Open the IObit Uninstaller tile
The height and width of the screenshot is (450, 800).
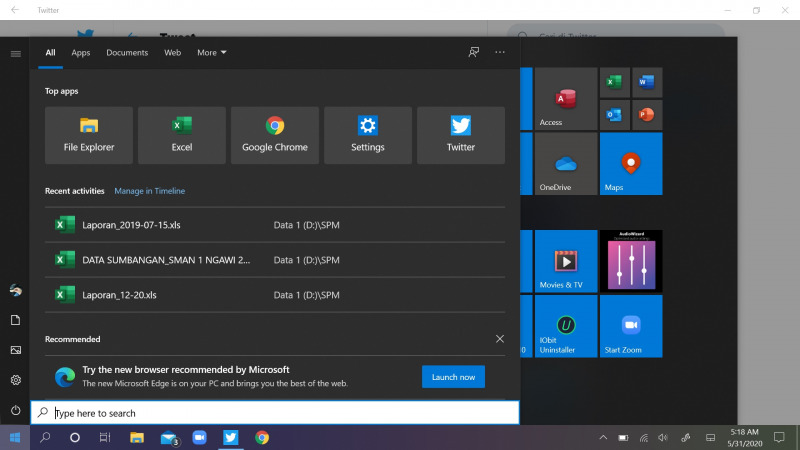[x=566, y=326]
